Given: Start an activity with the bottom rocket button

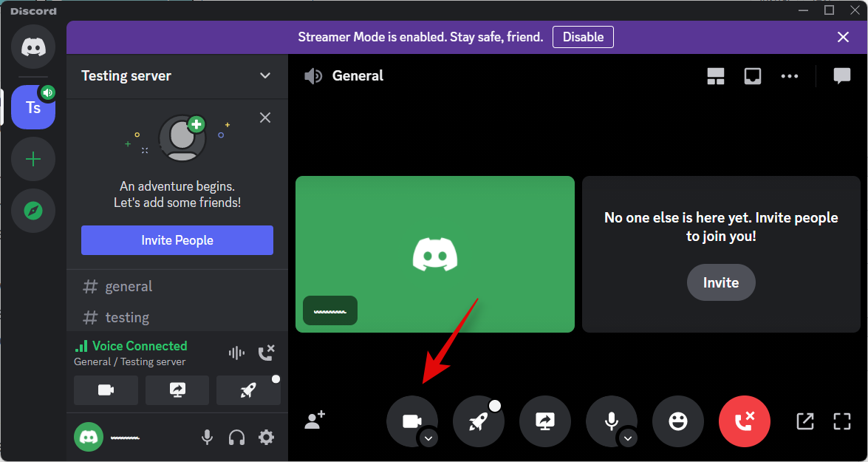Looking at the screenshot, I should point(478,421).
